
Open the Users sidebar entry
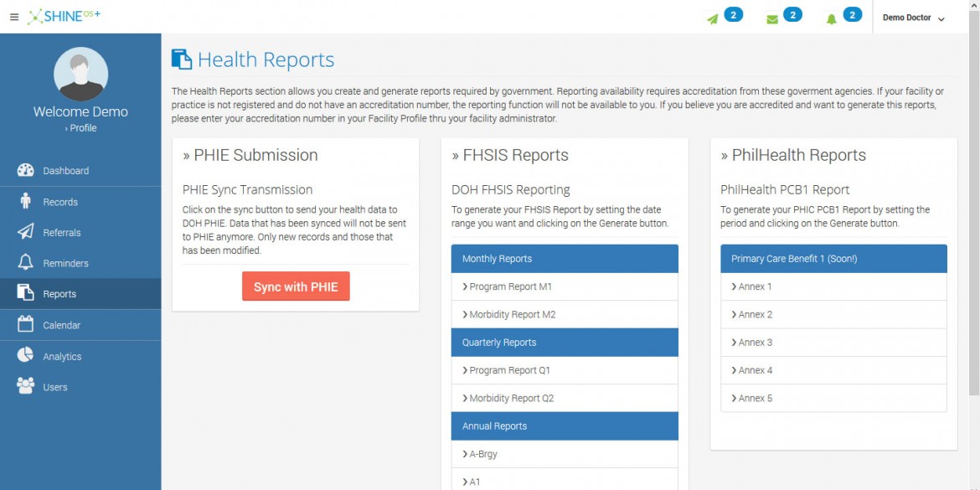80,387
